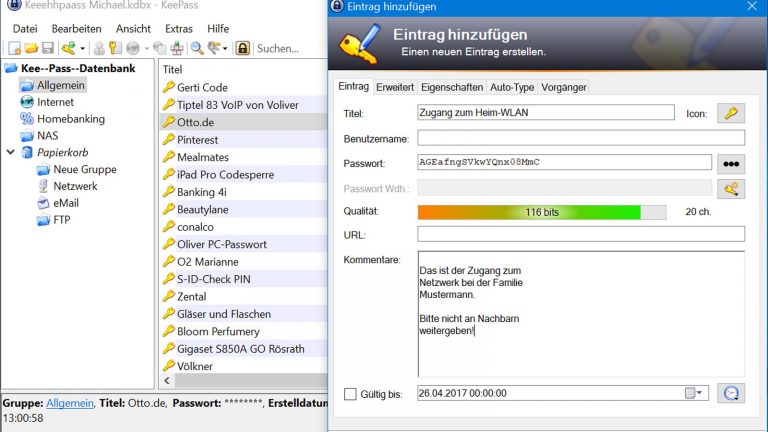
Task: Click the entry list scroll left arrow
Action: [x=167, y=381]
